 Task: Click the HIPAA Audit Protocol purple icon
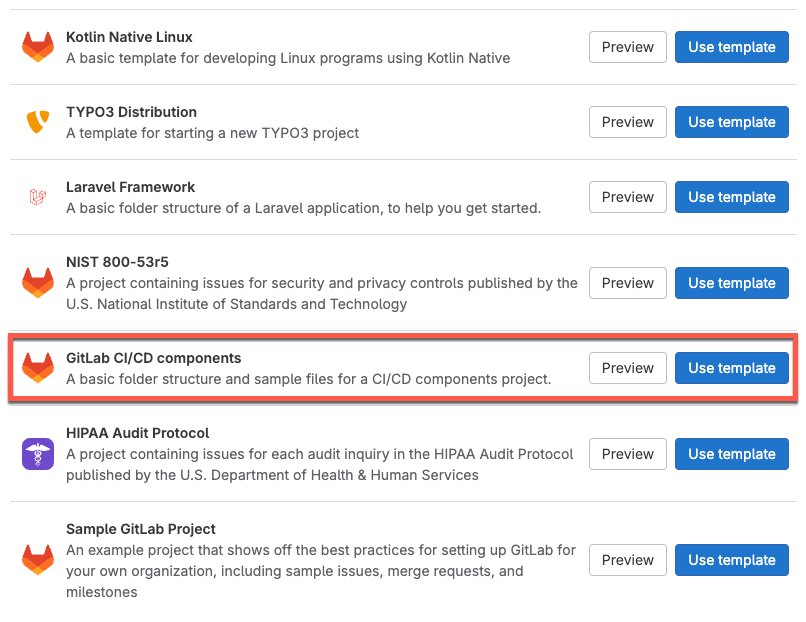point(37,454)
